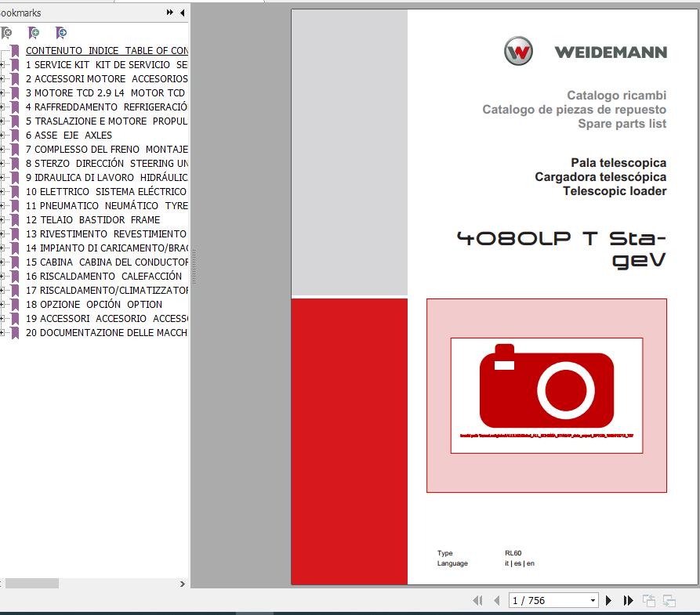700x615 pixels.
Task: Expand the 8 STERZO DIRECCIÓN bookmark
Action: pyautogui.click(x=2, y=163)
